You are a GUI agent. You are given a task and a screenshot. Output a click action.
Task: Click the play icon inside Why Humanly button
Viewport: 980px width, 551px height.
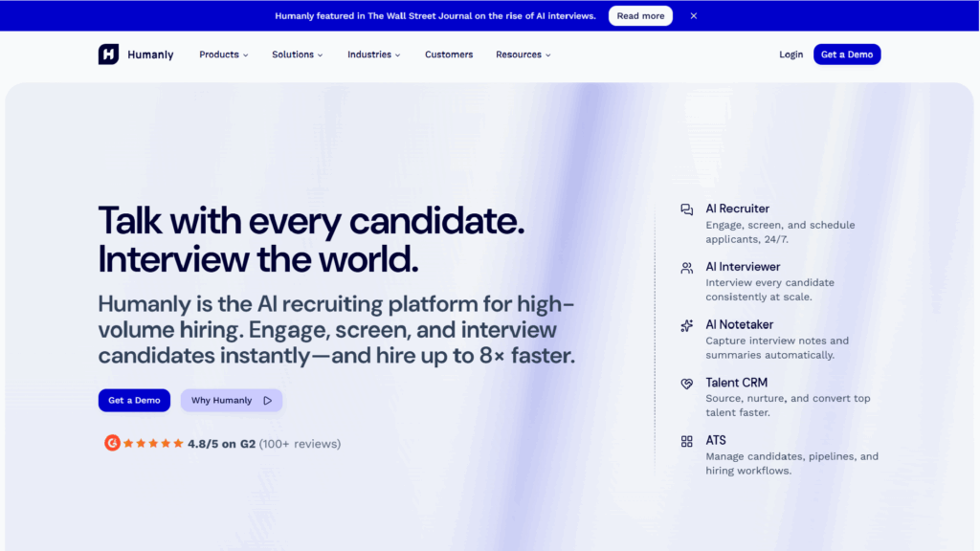[x=268, y=400]
